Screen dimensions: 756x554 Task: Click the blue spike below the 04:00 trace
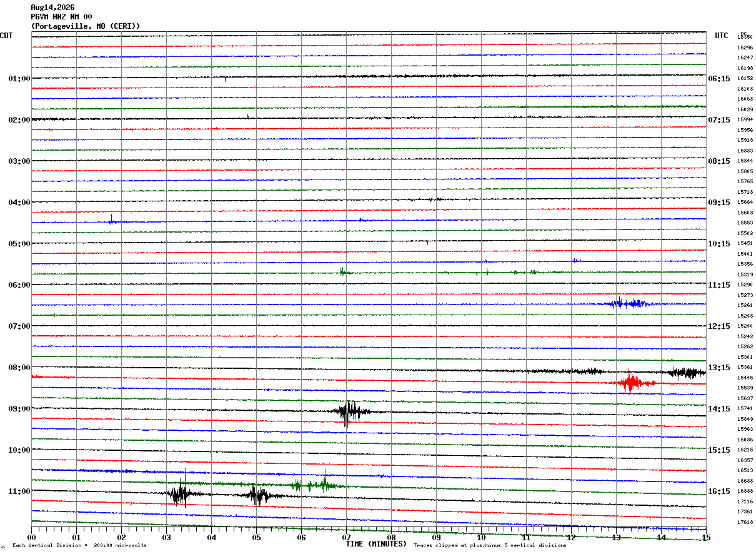point(111,219)
